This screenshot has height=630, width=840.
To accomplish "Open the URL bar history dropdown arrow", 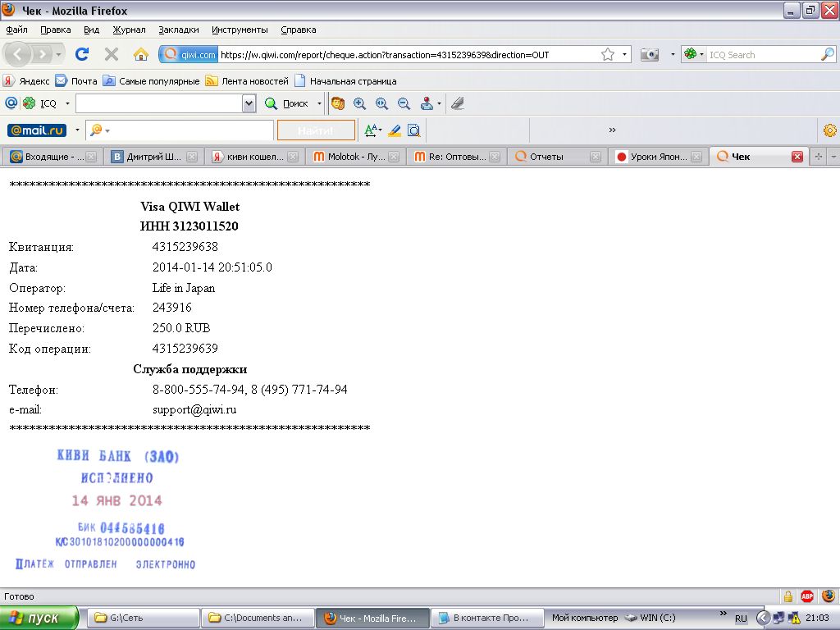I will (x=624, y=55).
